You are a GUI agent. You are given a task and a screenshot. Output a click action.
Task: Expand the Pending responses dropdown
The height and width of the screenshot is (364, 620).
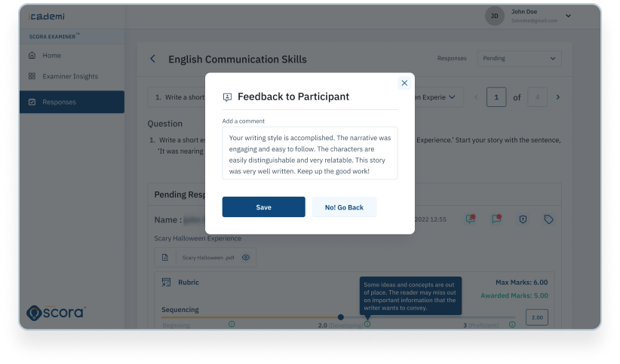point(520,58)
